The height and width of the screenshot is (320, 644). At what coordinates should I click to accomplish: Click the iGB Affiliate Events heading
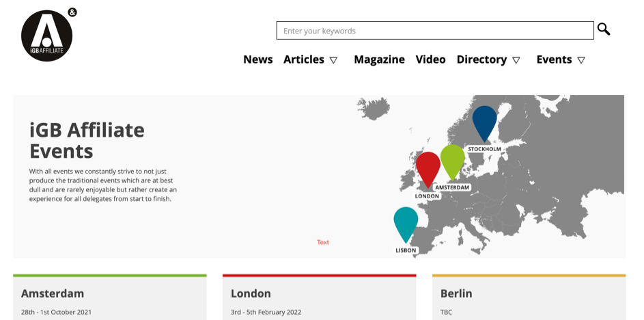click(87, 140)
